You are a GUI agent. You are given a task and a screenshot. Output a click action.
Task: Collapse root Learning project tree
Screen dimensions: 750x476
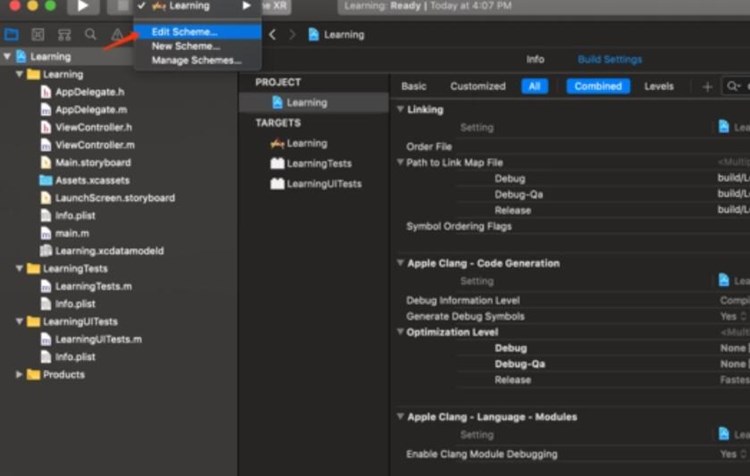point(7,56)
